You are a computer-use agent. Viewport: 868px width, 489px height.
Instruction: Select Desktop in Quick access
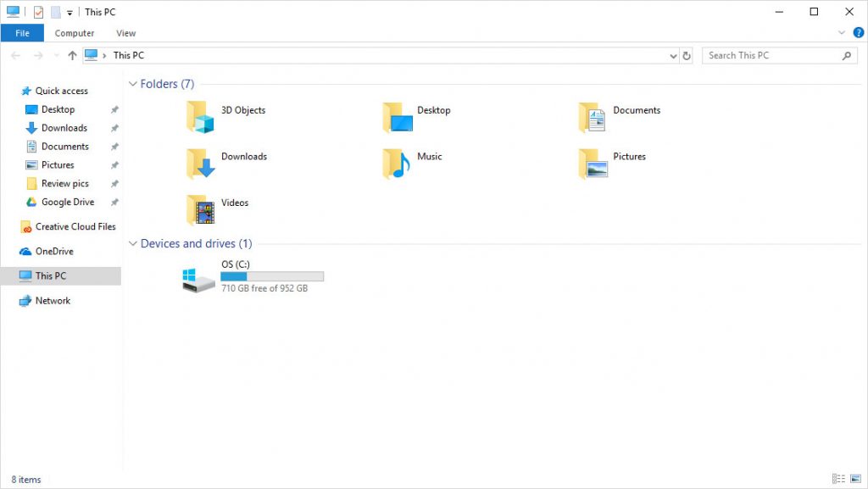58,109
